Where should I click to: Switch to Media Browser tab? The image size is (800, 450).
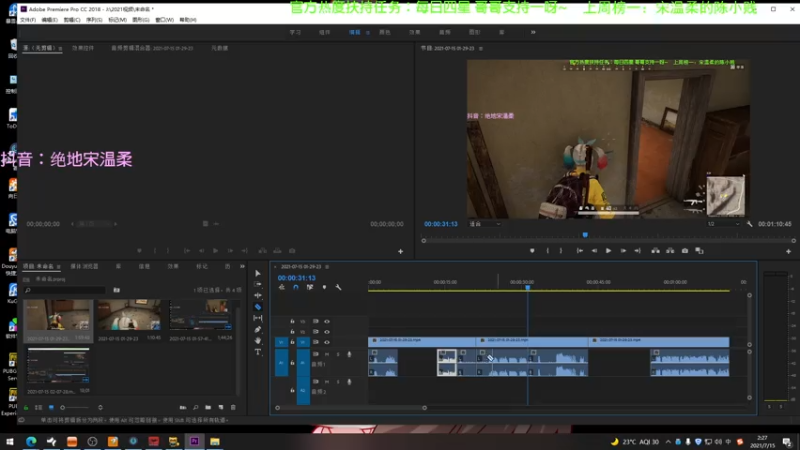coord(84,266)
